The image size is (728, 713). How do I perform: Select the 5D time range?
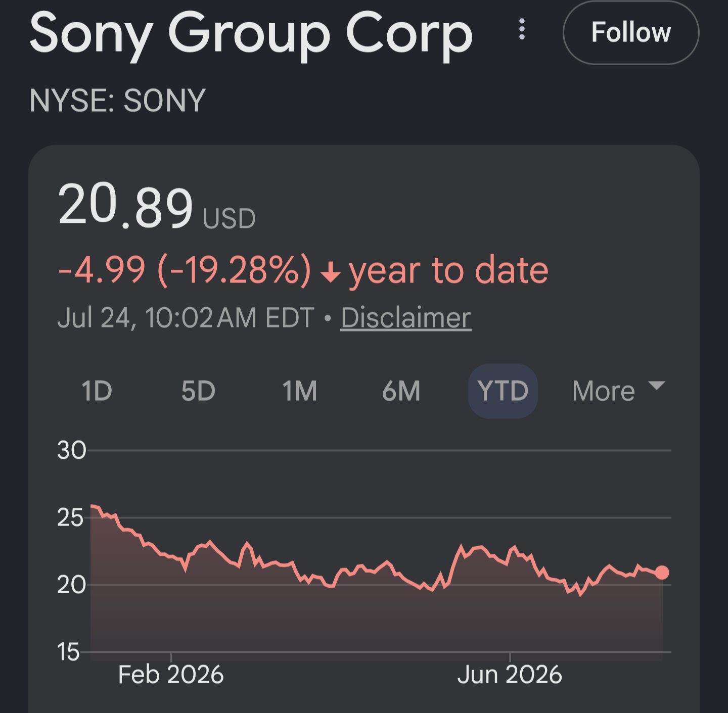(198, 391)
